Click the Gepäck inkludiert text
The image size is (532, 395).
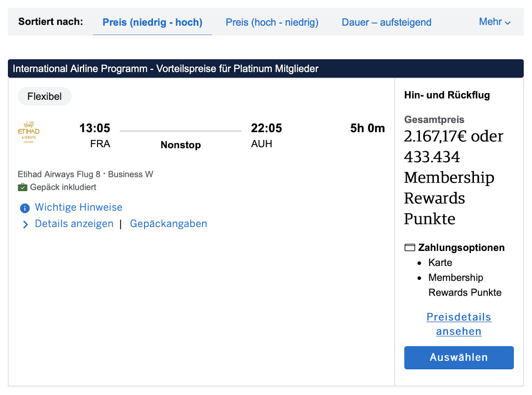coord(63,187)
